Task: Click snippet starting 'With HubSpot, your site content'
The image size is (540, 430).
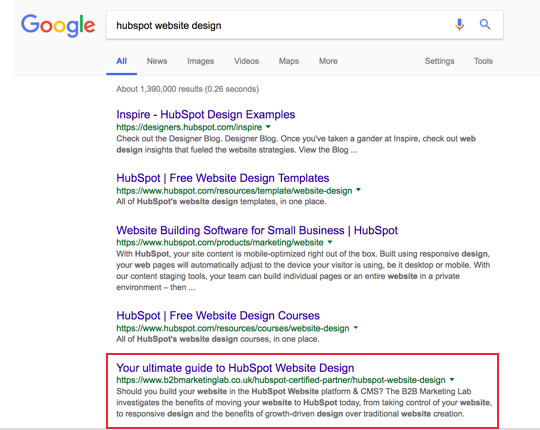Action: click(x=303, y=271)
